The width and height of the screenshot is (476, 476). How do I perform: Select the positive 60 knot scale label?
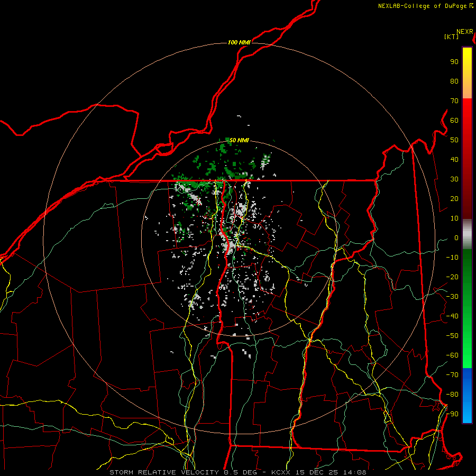pyautogui.click(x=454, y=120)
